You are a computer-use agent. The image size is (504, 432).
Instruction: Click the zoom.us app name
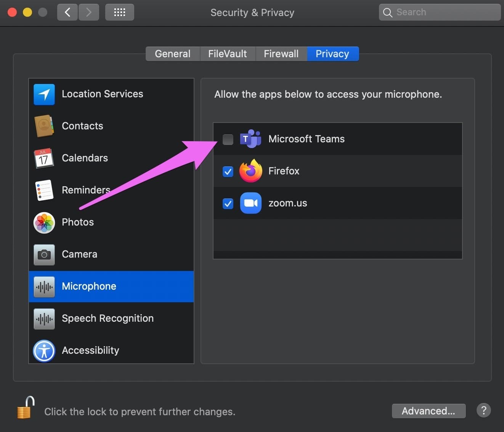click(x=288, y=203)
